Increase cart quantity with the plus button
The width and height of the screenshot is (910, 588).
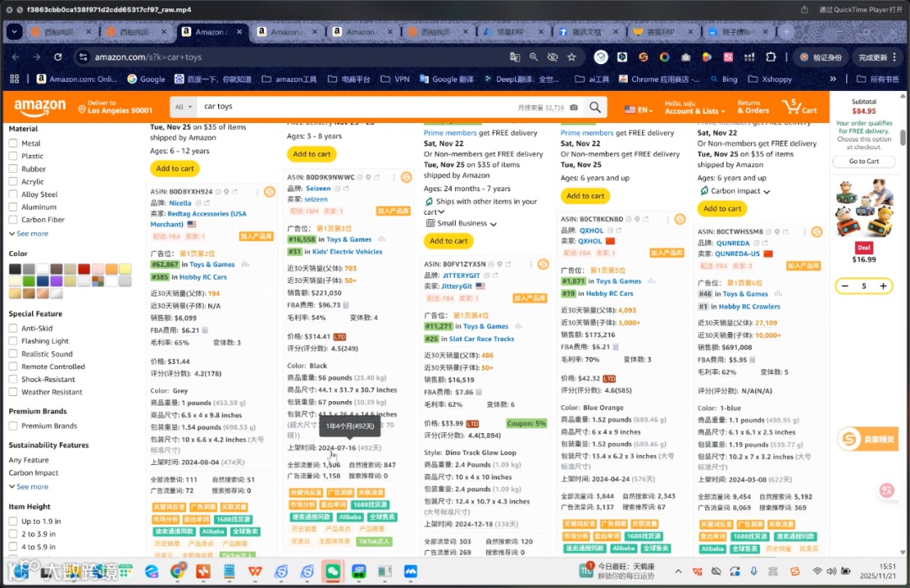883,286
